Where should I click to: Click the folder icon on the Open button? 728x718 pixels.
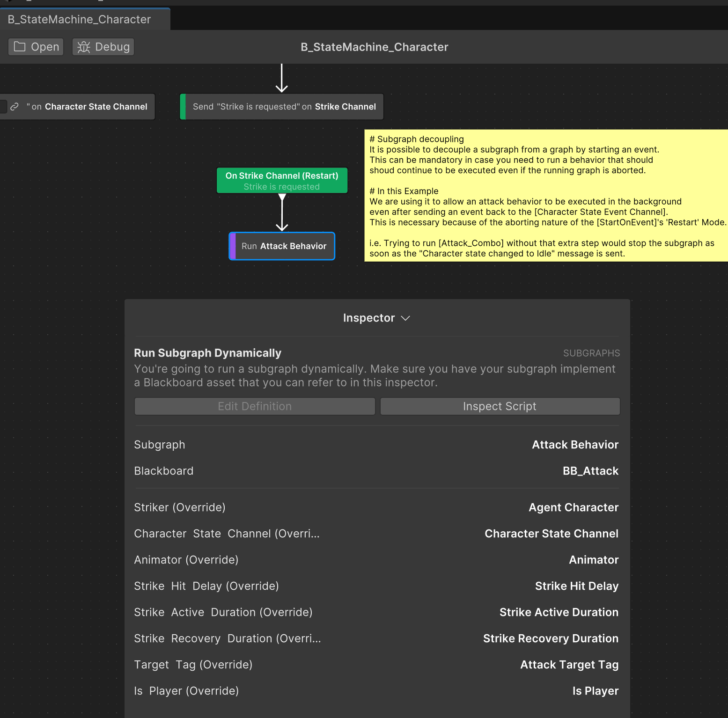point(19,46)
